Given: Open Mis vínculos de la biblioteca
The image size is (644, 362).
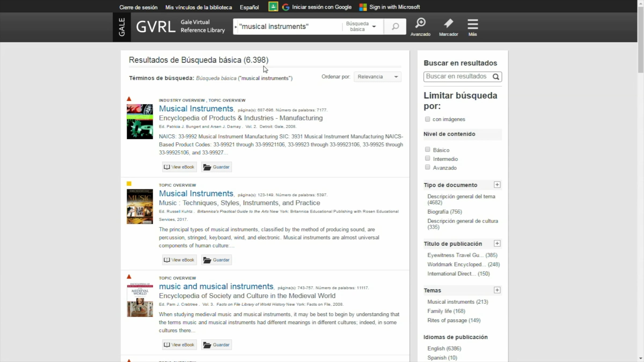Looking at the screenshot, I should pos(199,7).
